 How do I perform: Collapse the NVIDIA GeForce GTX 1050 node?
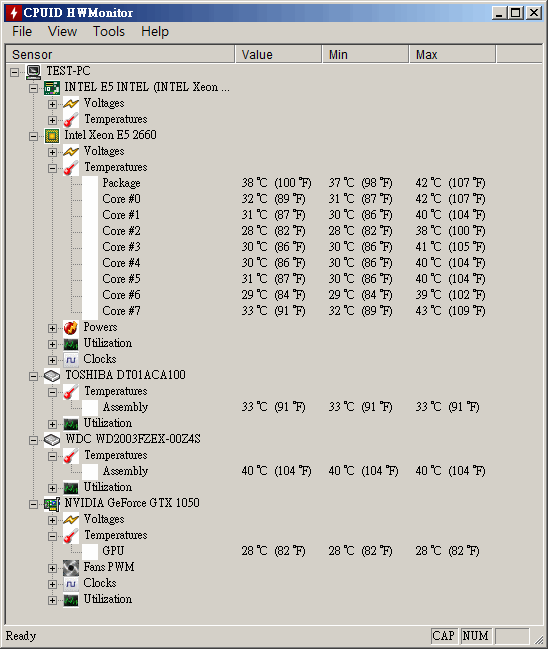[x=34, y=504]
